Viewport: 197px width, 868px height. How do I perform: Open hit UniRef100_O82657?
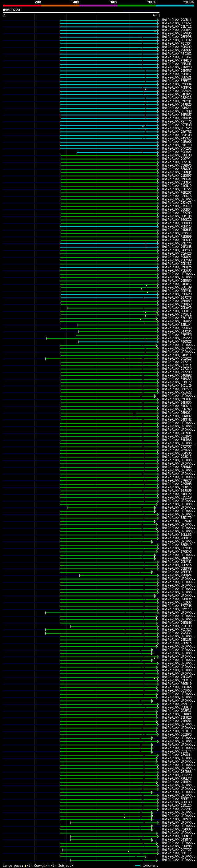(x=177, y=23)
